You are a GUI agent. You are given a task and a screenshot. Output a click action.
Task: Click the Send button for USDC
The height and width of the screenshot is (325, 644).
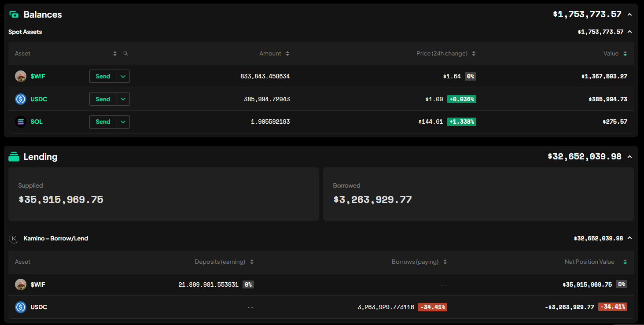click(x=103, y=99)
